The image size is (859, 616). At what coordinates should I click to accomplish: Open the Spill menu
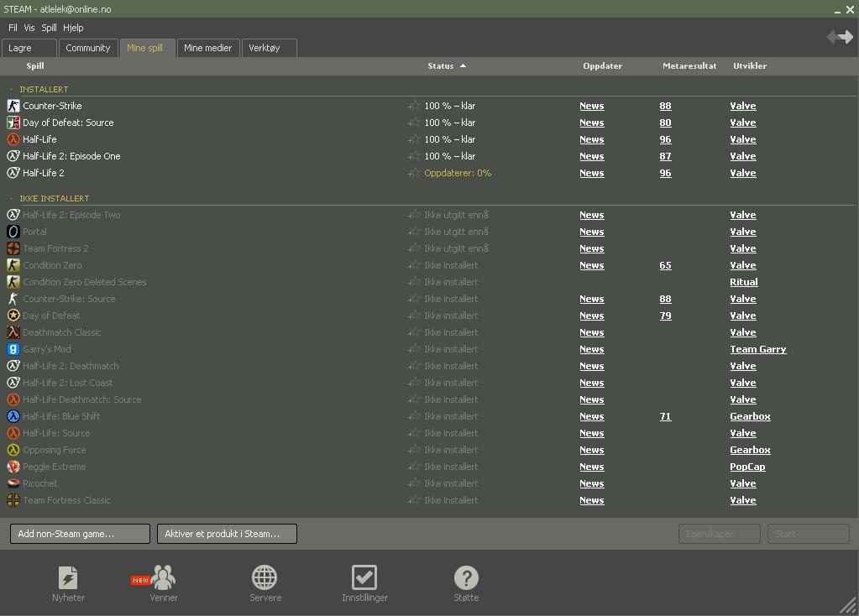(49, 28)
